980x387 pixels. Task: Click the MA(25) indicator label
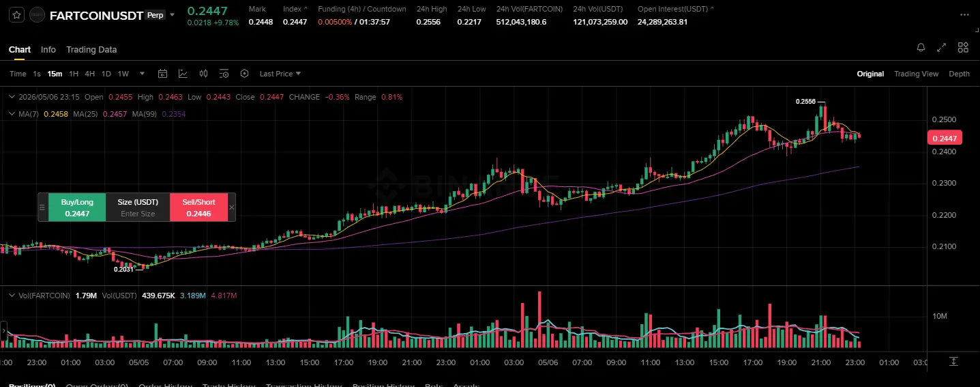[x=86, y=113]
